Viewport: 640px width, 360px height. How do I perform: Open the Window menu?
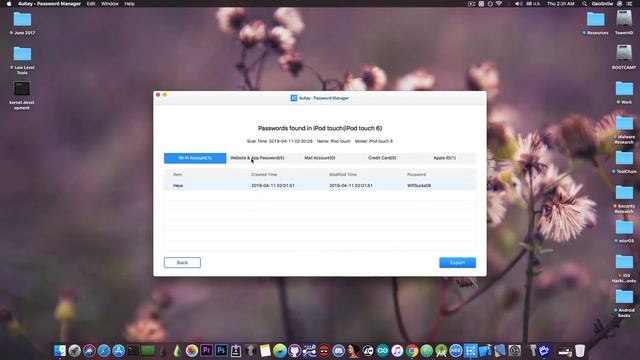pos(109,4)
